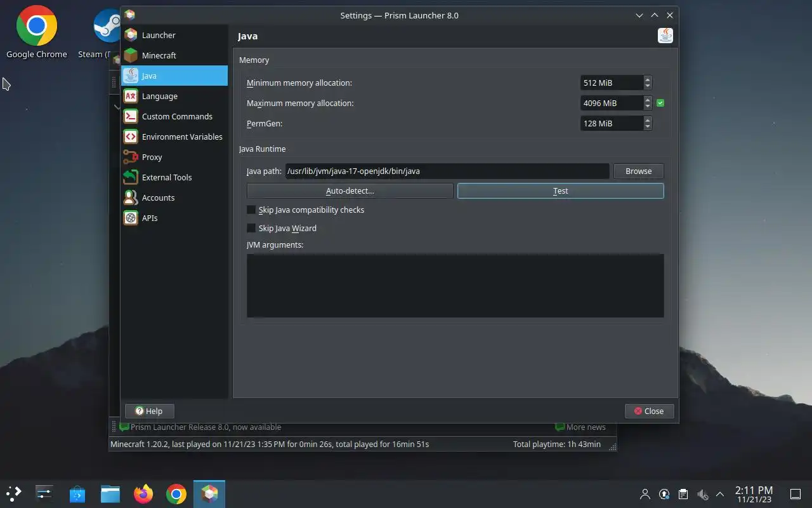Open More news in Prism Launcher window
The height and width of the screenshot is (508, 812).
coord(580,427)
